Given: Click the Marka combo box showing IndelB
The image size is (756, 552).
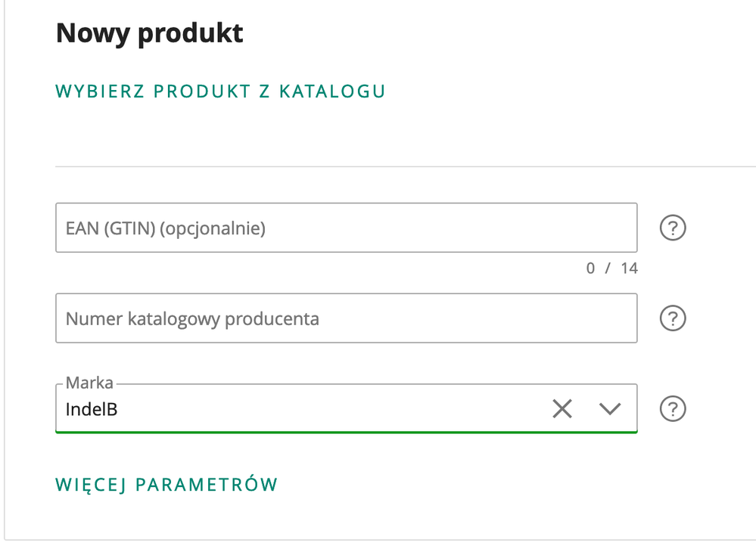Looking at the screenshot, I should coord(303,409).
